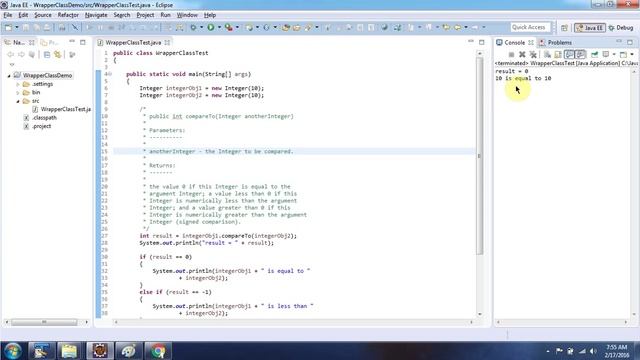
Task: Run the program with green Run icon
Action: click(x=211, y=27)
